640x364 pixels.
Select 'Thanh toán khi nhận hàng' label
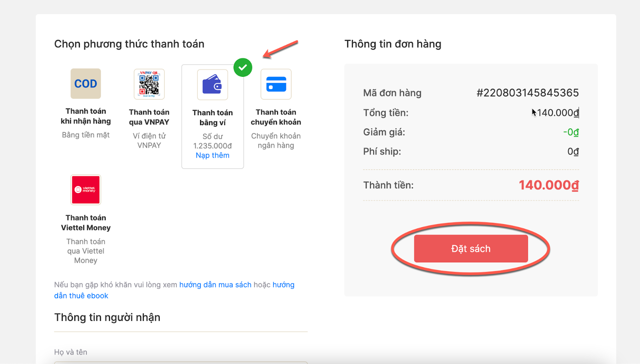point(86,116)
